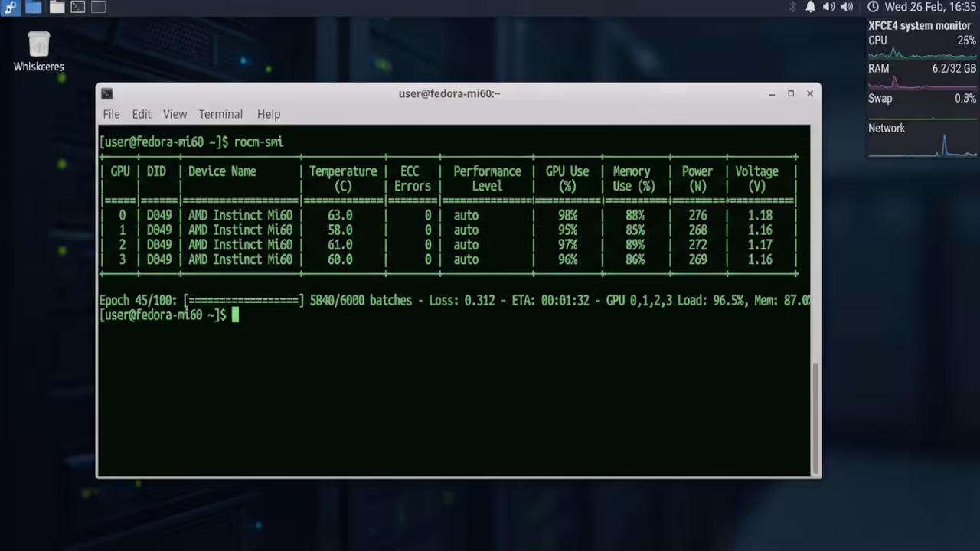The image size is (980, 551).
Task: Click the terminal cursor at bottom prompt
Action: (x=235, y=315)
